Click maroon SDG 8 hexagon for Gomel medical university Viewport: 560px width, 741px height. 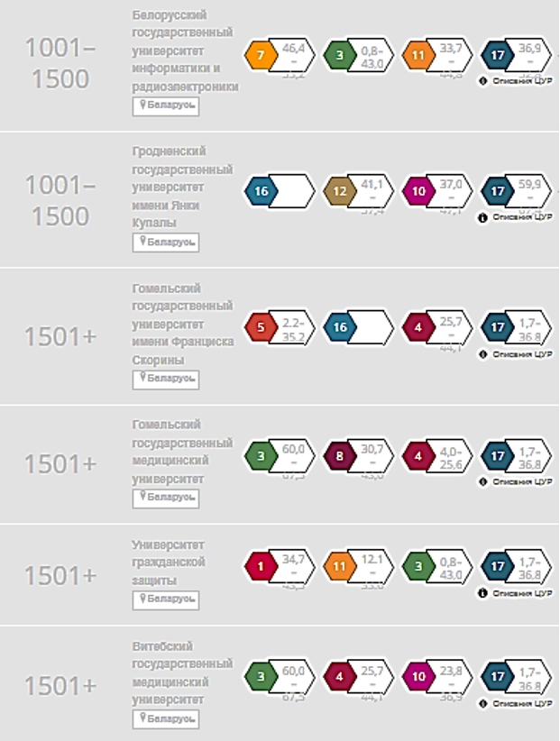tap(340, 456)
